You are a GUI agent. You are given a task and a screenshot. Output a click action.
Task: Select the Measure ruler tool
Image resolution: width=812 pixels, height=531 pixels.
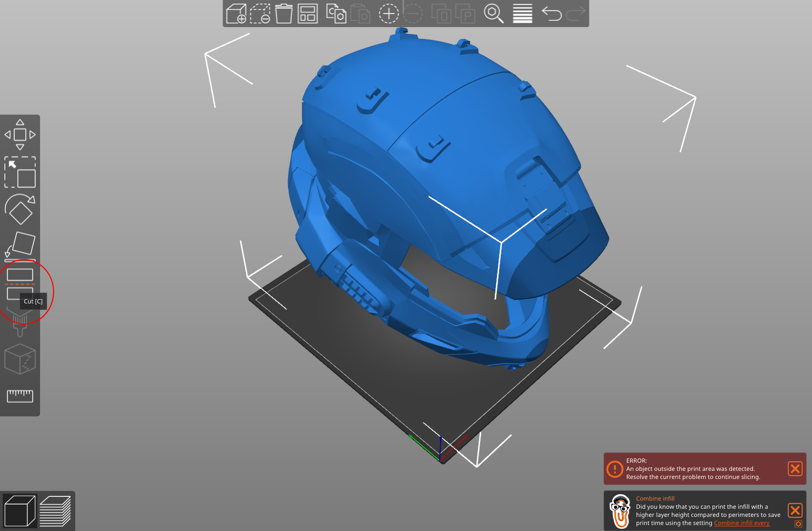(20, 396)
